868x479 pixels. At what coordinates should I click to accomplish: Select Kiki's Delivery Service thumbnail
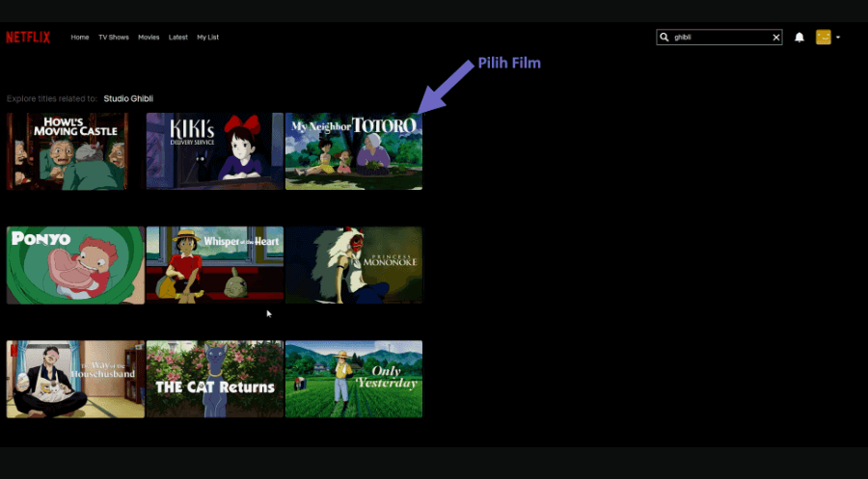point(215,151)
